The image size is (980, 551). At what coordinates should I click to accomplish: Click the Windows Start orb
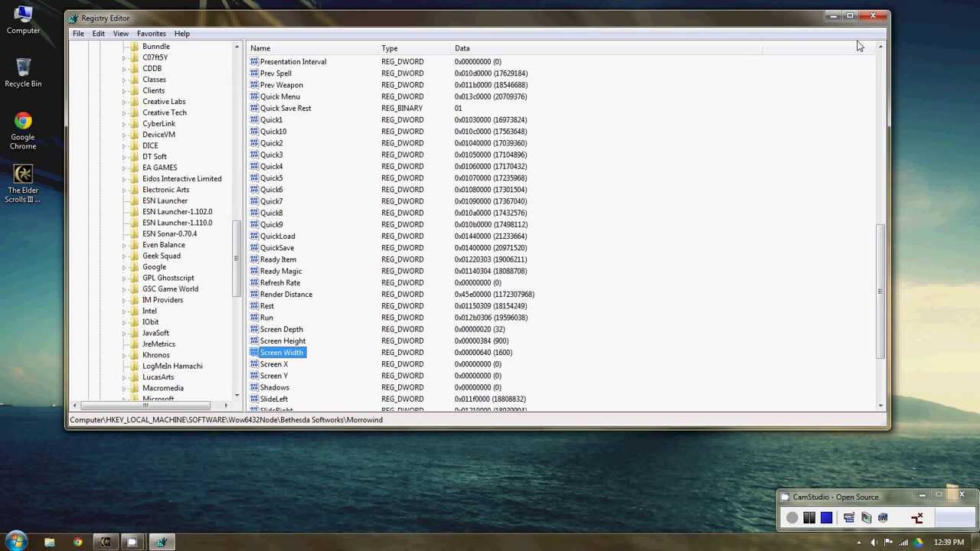click(16, 542)
